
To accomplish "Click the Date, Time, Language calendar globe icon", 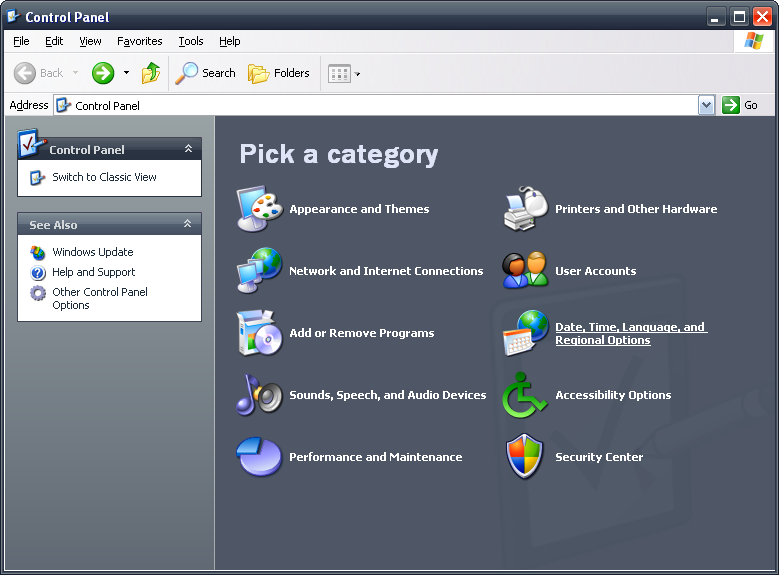I will (526, 332).
